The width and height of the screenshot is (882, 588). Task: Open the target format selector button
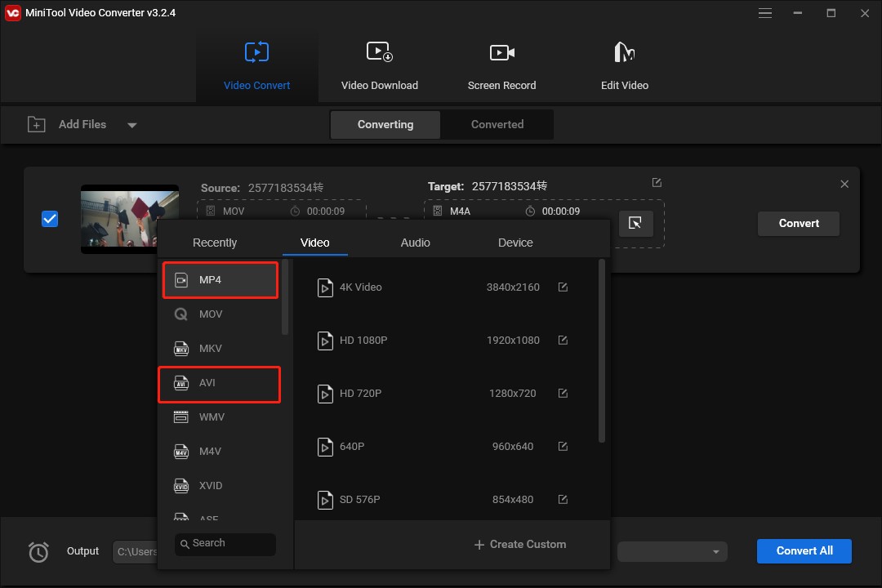click(635, 224)
